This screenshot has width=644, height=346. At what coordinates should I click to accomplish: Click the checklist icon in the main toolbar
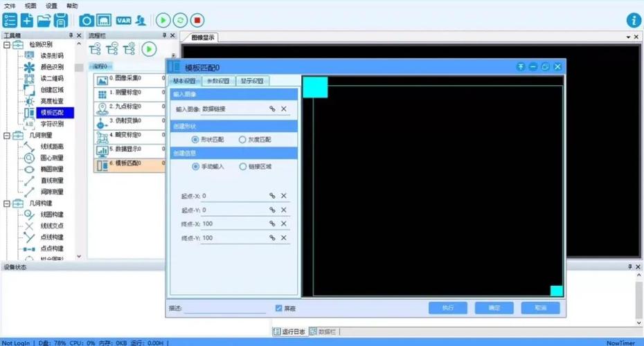point(10,20)
